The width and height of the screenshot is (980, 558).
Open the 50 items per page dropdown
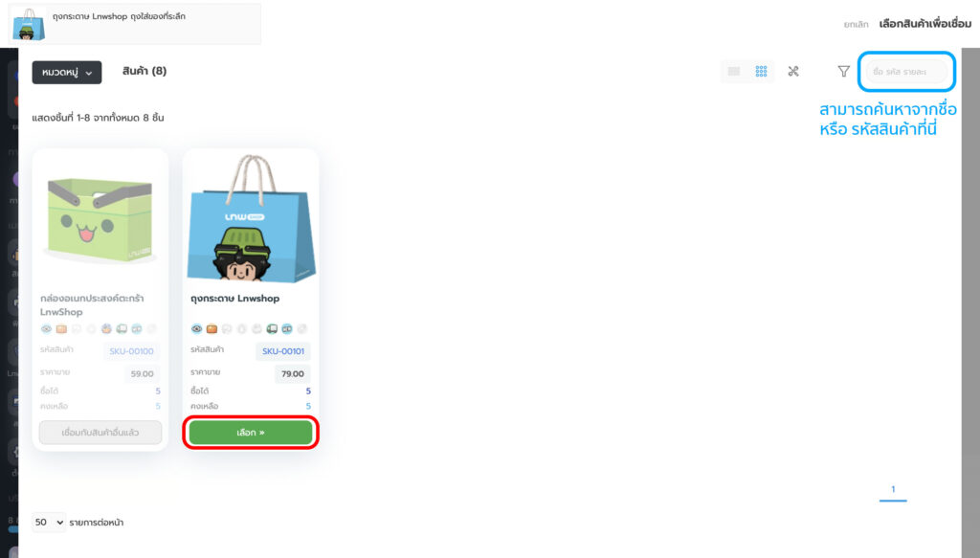(x=49, y=522)
